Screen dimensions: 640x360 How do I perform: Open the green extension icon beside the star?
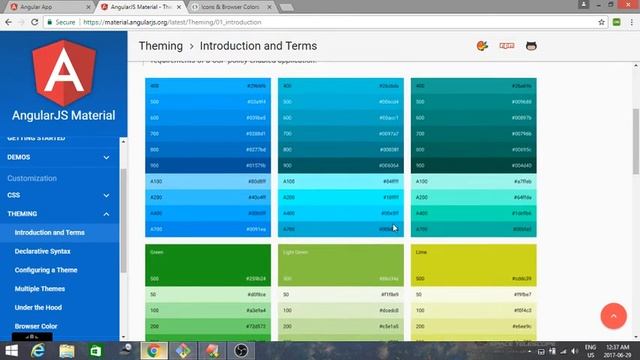(x=616, y=22)
